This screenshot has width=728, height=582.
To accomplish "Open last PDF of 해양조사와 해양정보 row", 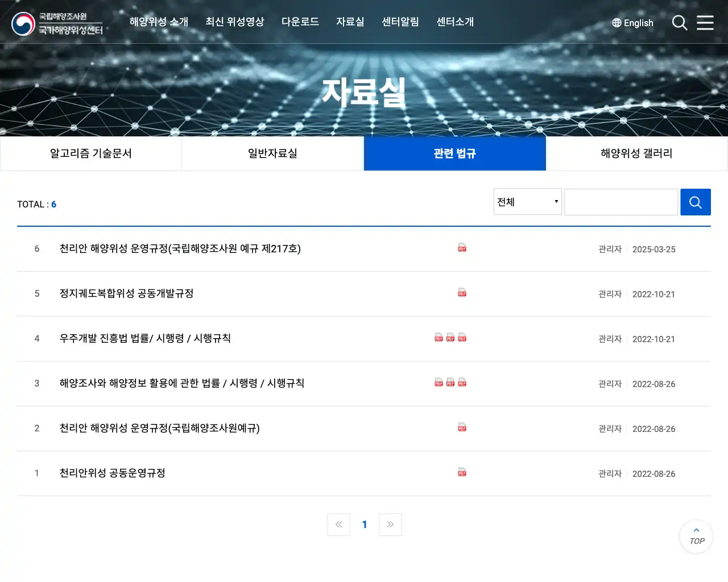I will tap(462, 383).
